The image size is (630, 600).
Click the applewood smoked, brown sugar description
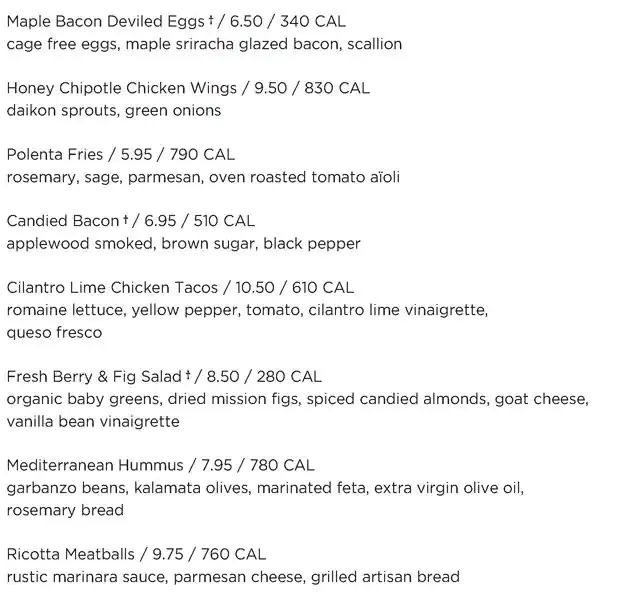click(x=183, y=244)
